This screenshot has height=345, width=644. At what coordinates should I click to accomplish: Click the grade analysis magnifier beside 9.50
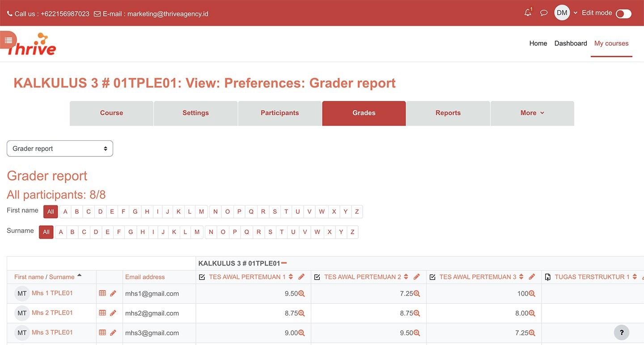[x=301, y=294]
